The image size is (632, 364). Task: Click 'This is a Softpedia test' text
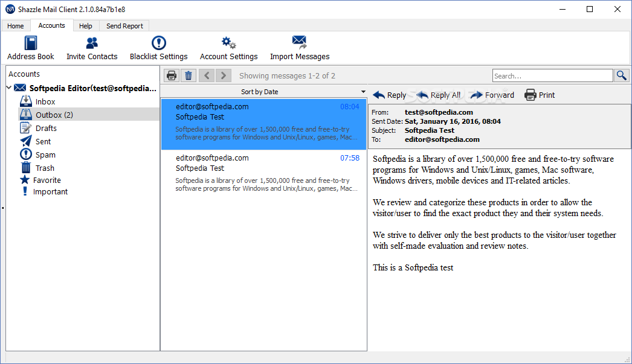pos(413,267)
